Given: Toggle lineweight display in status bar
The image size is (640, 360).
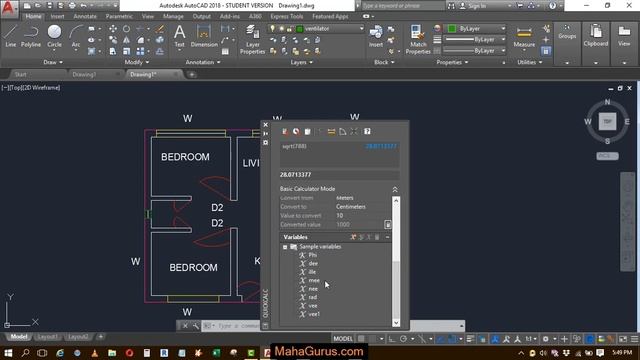Looking at the screenshot, I should pos(470,339).
